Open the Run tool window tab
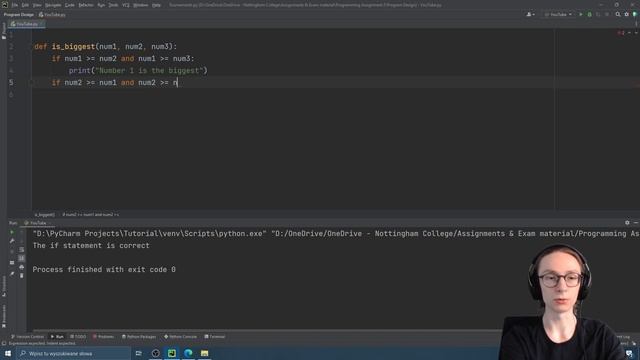Image resolution: width=640 pixels, height=360 pixels. [57, 337]
